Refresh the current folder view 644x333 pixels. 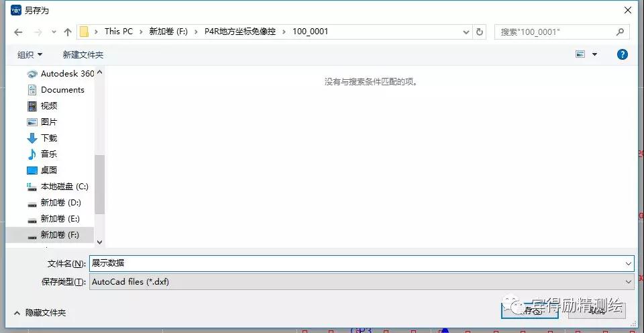coord(480,32)
